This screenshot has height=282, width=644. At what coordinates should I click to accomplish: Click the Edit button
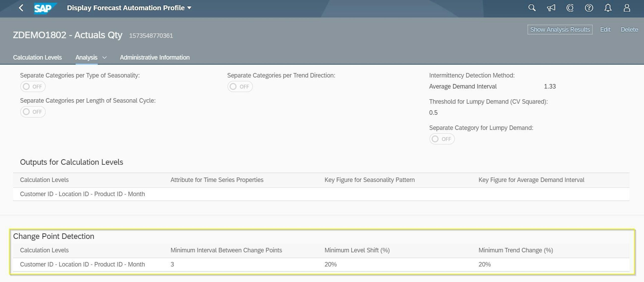(x=605, y=29)
